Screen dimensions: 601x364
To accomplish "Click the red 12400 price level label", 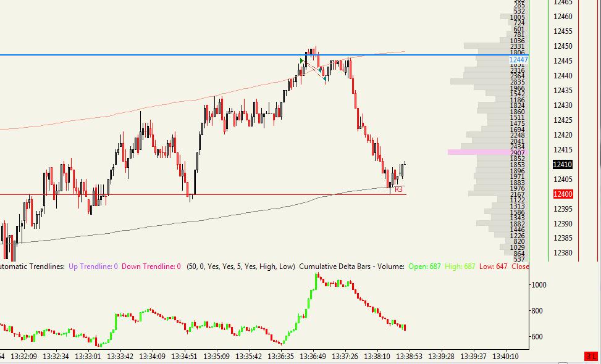I will [x=563, y=194].
